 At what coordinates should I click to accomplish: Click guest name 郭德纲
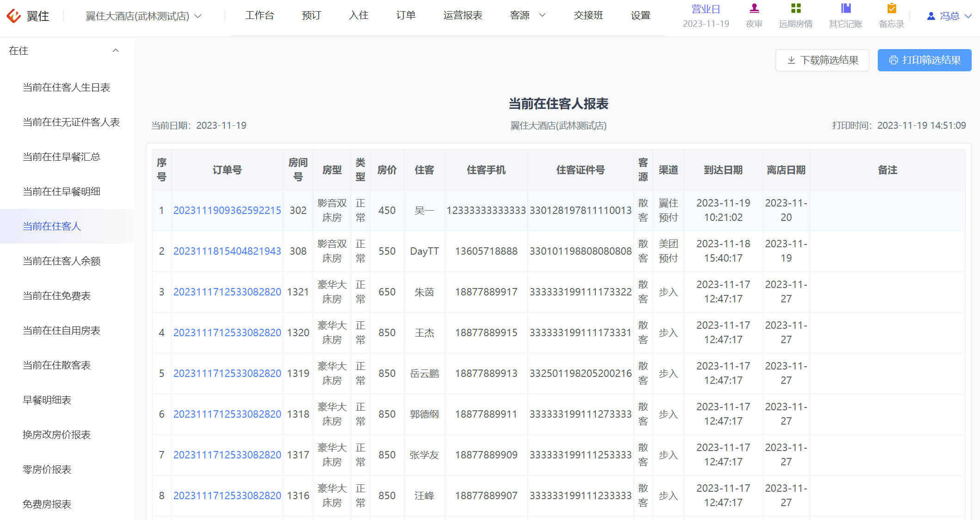(424, 414)
